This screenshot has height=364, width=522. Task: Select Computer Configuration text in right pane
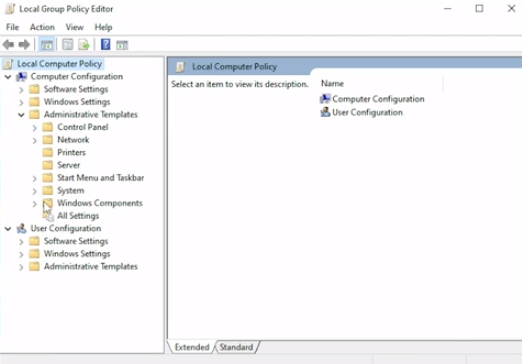click(378, 99)
